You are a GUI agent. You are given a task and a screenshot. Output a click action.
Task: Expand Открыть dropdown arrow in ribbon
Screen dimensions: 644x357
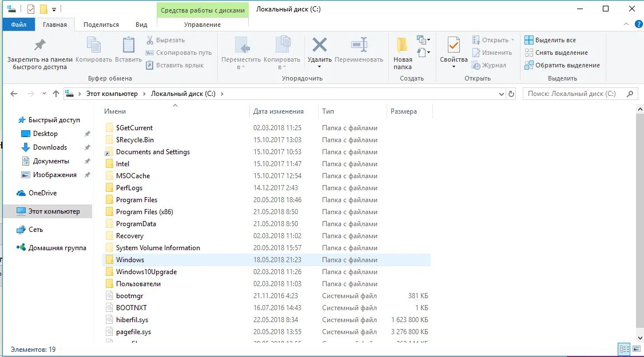[512, 40]
